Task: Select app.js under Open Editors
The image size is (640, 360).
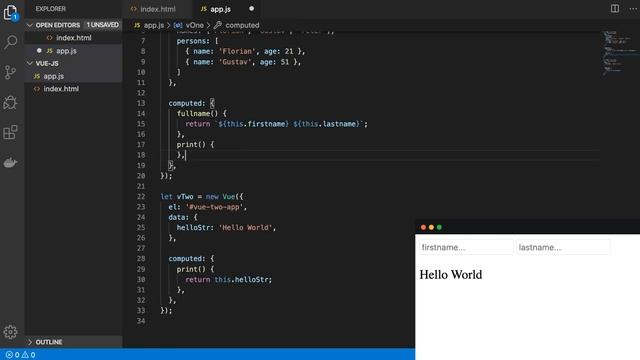Action: (73, 51)
